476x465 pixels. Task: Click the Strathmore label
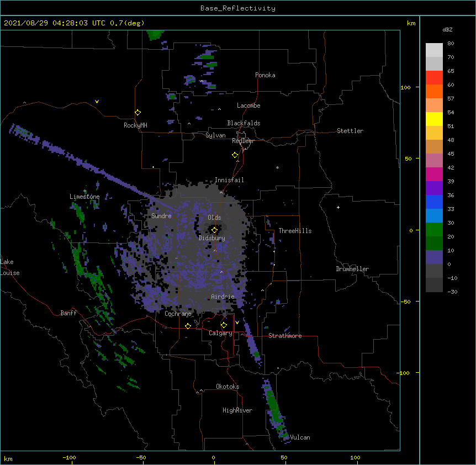(x=285, y=336)
